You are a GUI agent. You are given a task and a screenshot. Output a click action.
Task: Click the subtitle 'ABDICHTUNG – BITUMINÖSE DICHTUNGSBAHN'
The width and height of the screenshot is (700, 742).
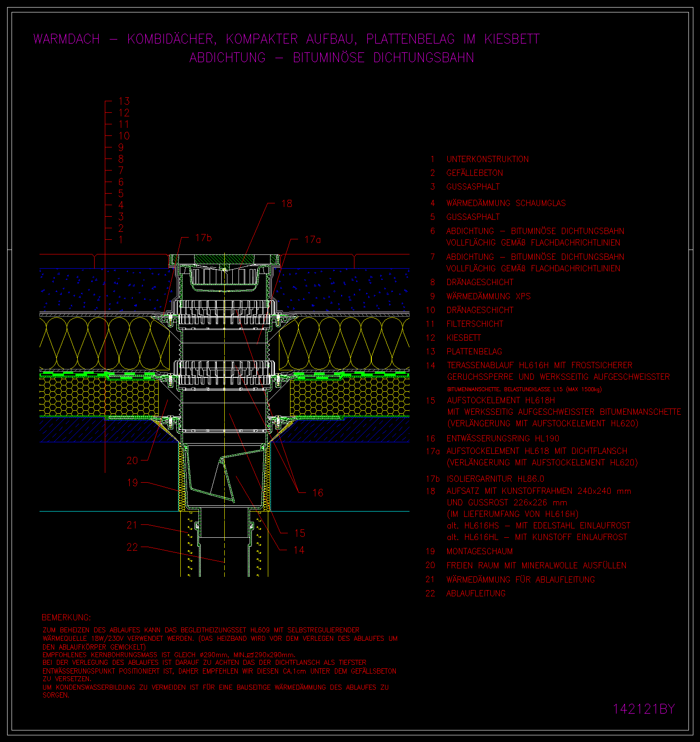[332, 58]
